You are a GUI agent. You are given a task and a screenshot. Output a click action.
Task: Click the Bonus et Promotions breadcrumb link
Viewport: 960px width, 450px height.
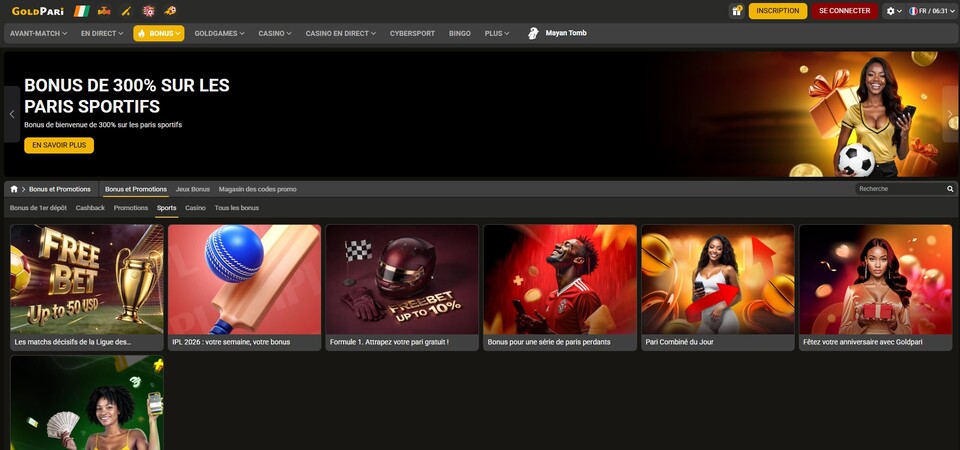pos(60,189)
